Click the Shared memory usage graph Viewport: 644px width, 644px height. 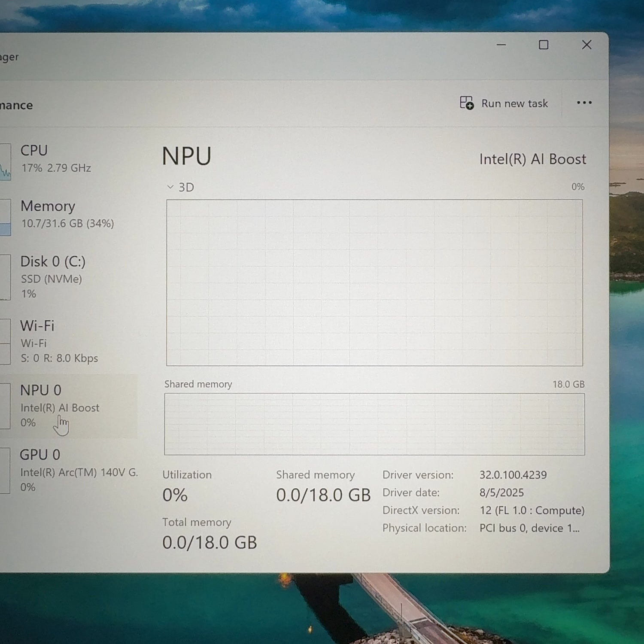[x=374, y=424]
